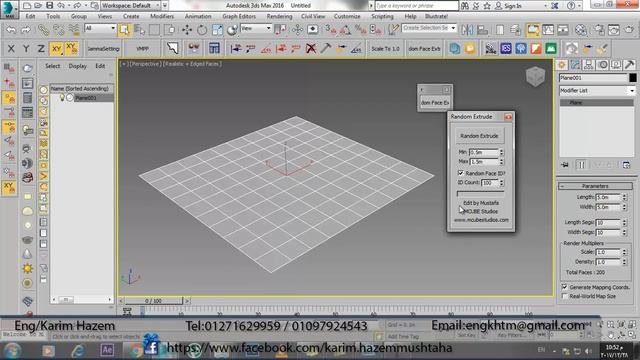Screen dimensions: 640x360
Task: Click the Length spinner arrows
Action: click(x=624, y=197)
